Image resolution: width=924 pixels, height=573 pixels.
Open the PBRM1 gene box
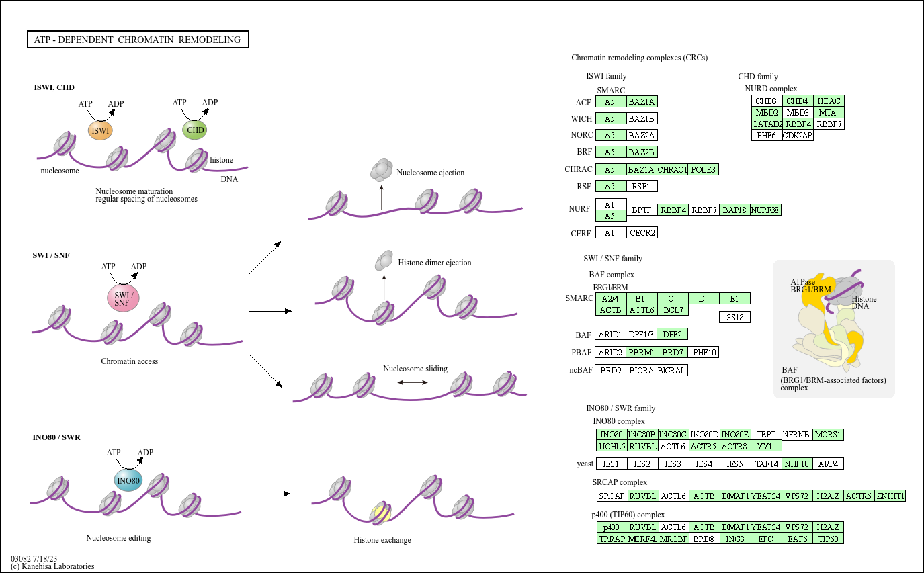[642, 352]
